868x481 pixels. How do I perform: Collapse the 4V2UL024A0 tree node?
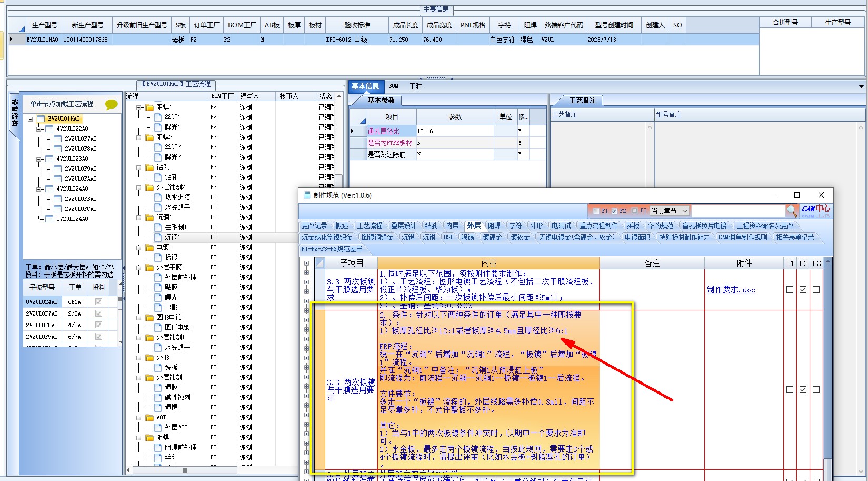tap(39, 189)
